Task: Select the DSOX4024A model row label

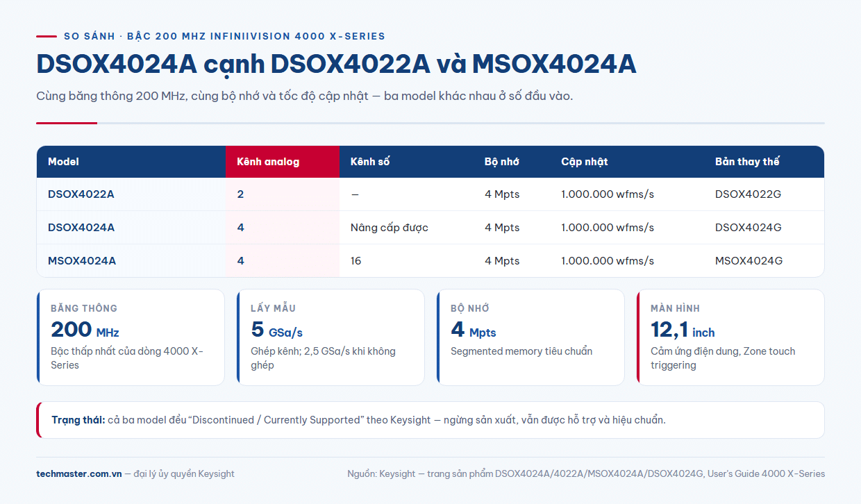Action: [x=81, y=228]
